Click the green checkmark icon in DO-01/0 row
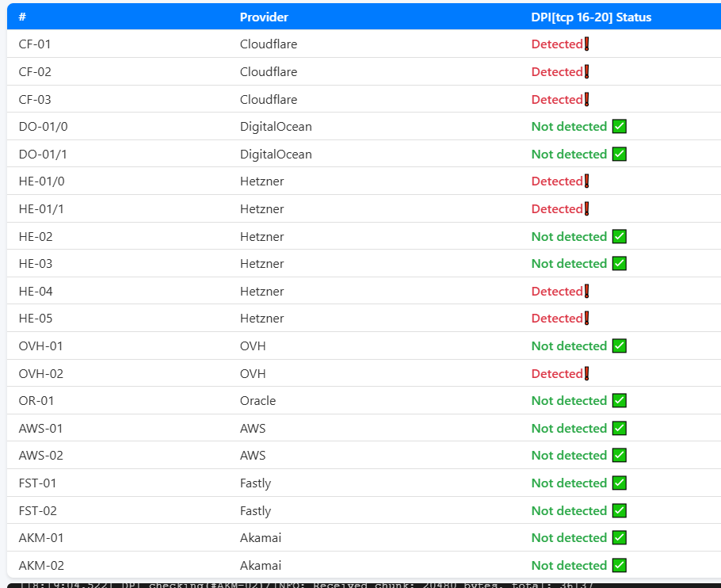 point(620,126)
